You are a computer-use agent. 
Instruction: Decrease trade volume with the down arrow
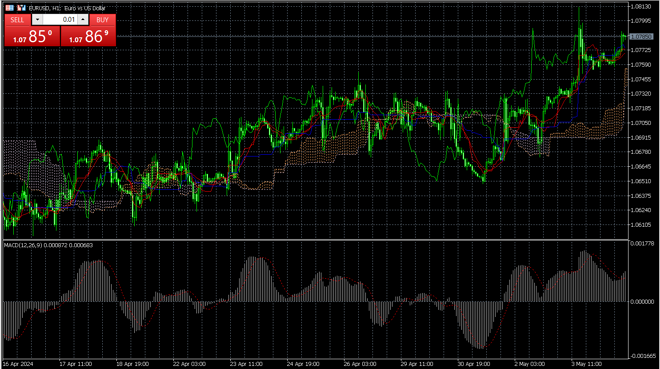point(37,20)
